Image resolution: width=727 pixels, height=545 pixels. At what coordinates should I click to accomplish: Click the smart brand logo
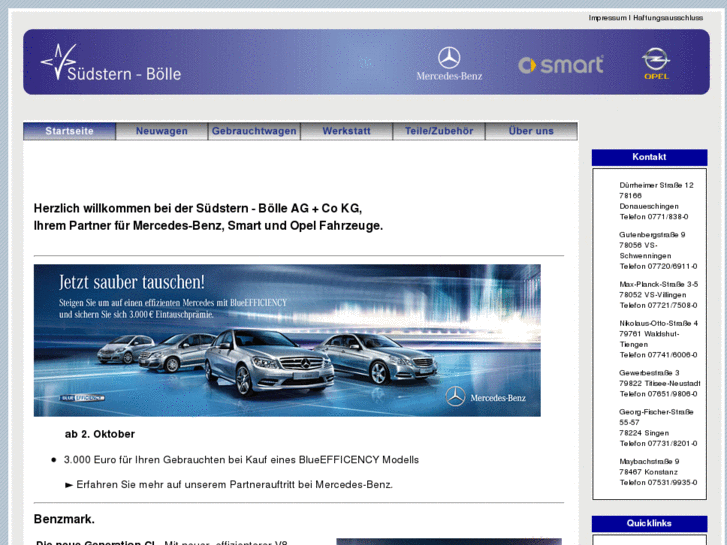point(561,65)
